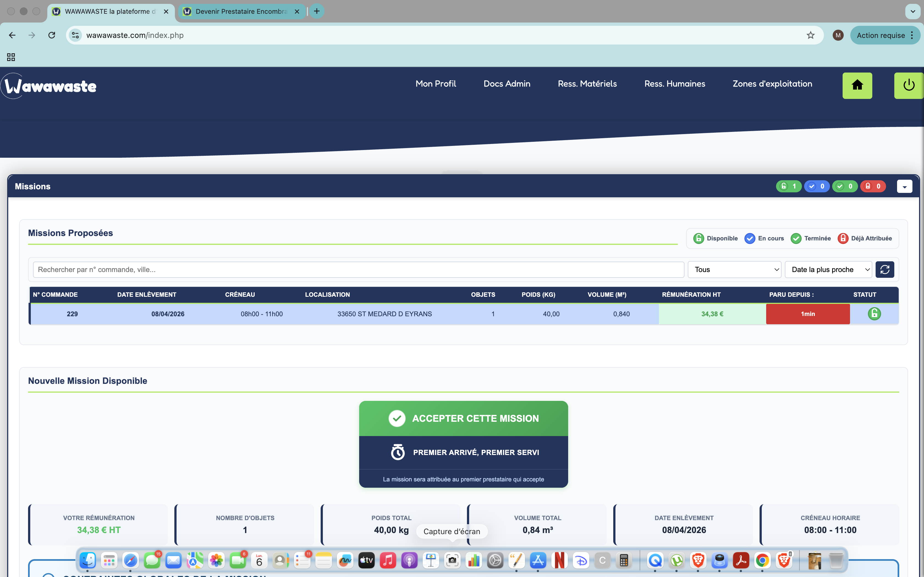
Task: Open the 'Tous' filter dropdown
Action: (734, 269)
